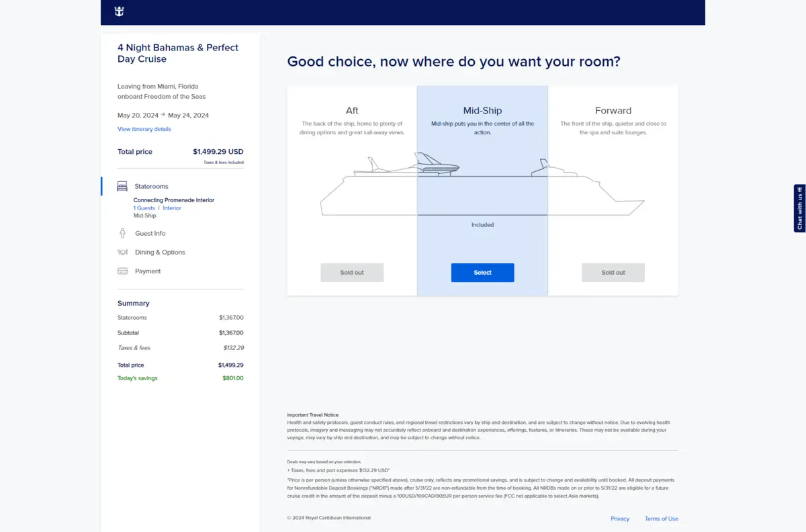Click 'onboard Freedom of the Seas' text
806x532 pixels.
pos(161,97)
